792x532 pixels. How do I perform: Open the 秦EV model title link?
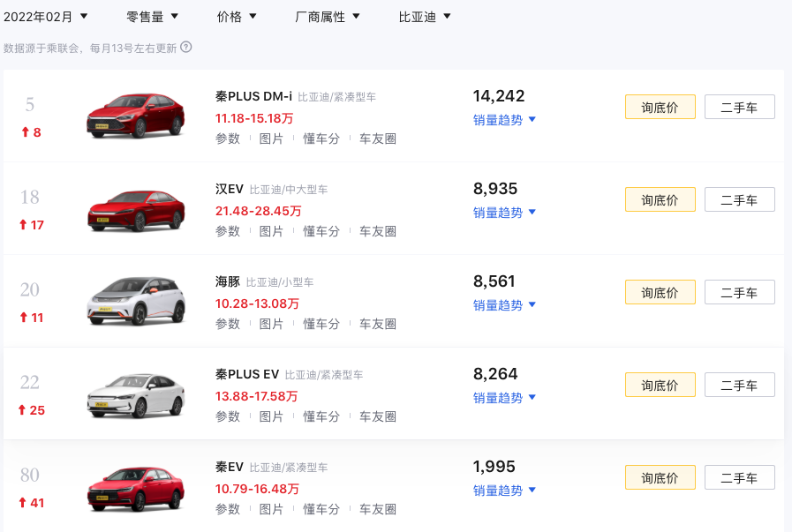click(230, 467)
